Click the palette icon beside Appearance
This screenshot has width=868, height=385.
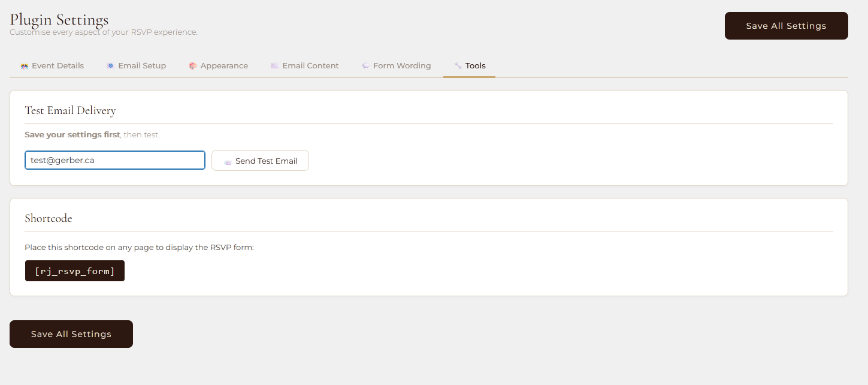(x=192, y=66)
